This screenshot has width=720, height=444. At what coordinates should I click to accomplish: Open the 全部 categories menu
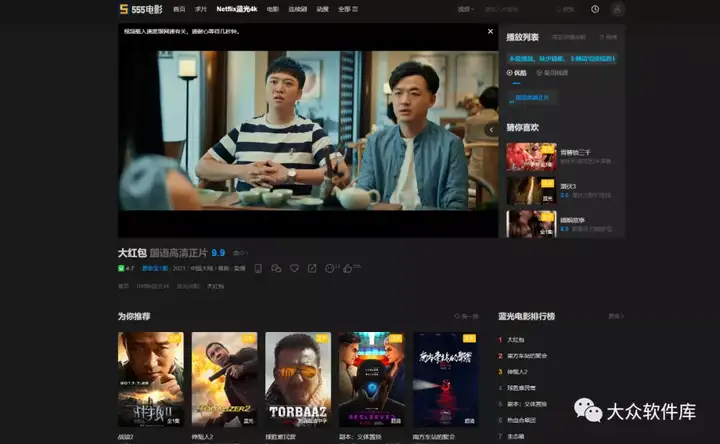pos(348,9)
